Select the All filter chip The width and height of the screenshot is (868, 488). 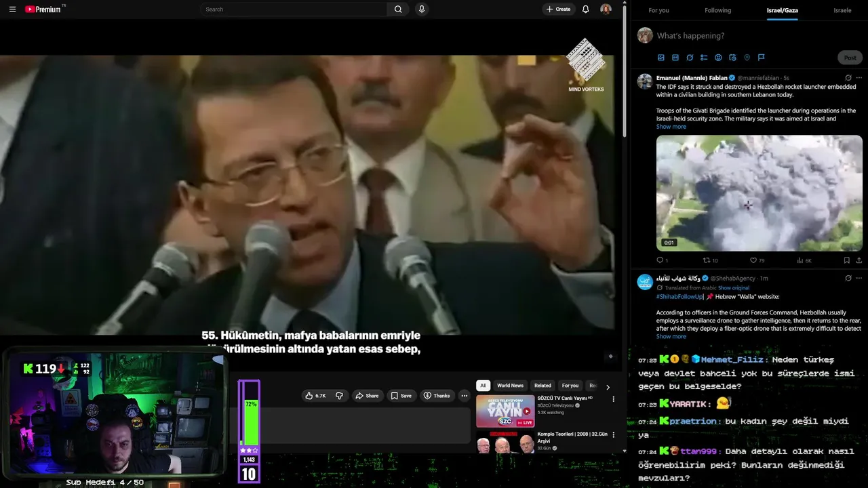click(x=483, y=386)
